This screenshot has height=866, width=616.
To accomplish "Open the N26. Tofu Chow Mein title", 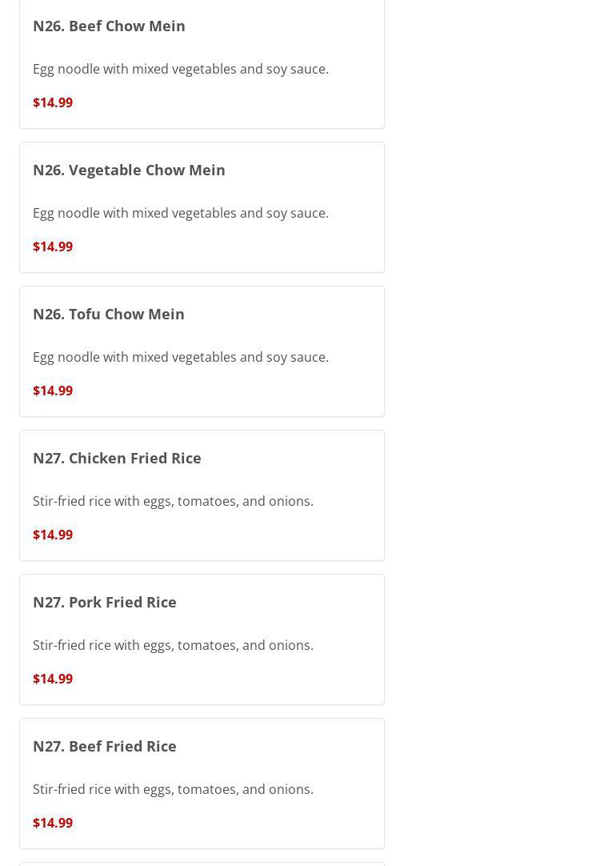I will pos(109,314).
